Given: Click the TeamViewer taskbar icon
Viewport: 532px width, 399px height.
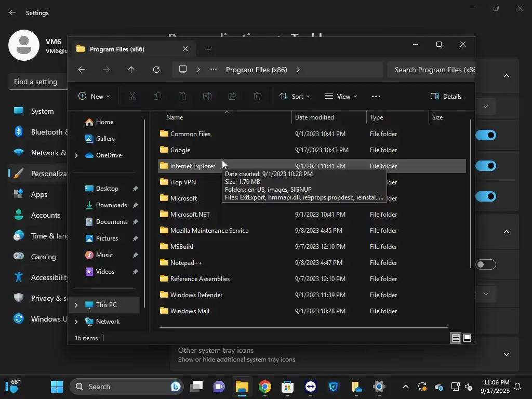Looking at the screenshot, I should [311, 387].
